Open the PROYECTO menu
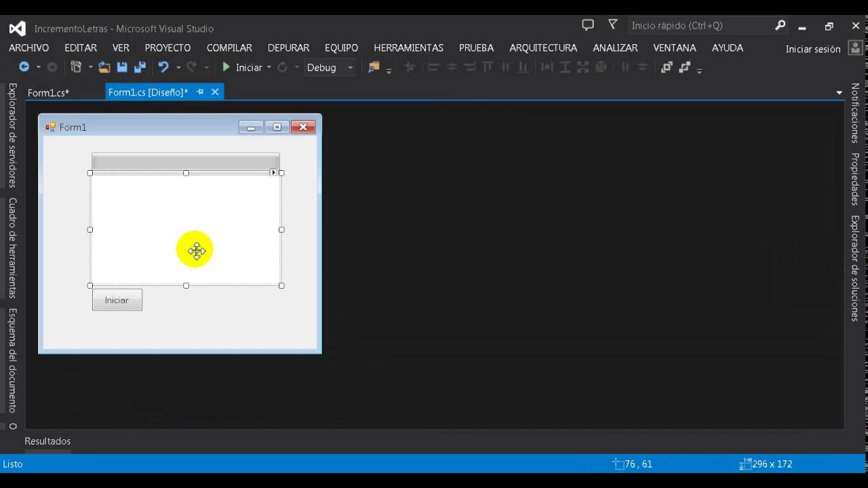The width and height of the screenshot is (868, 488). [167, 47]
